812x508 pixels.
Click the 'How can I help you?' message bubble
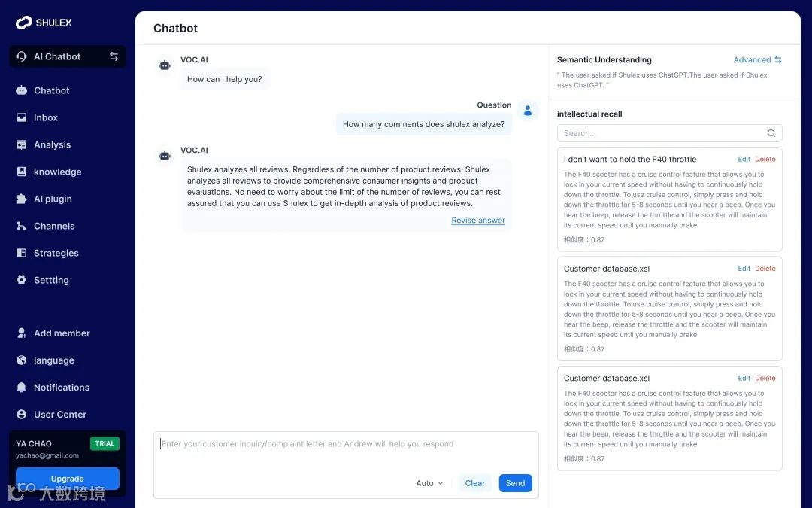point(224,79)
